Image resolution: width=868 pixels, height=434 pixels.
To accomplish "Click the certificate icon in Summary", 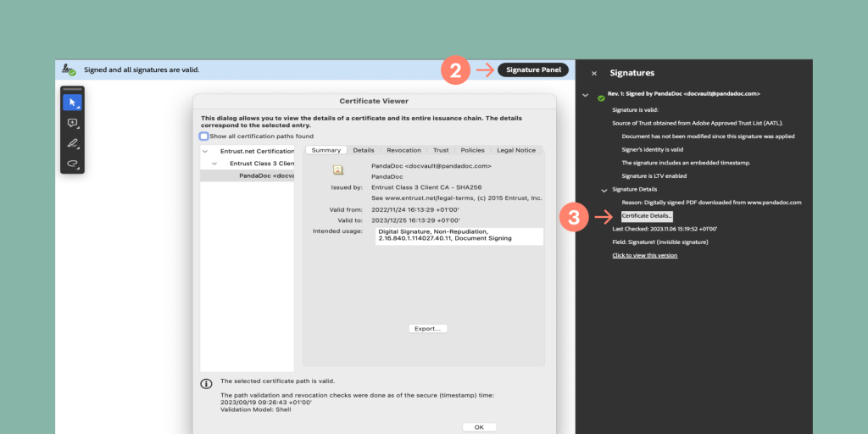I will (337, 170).
